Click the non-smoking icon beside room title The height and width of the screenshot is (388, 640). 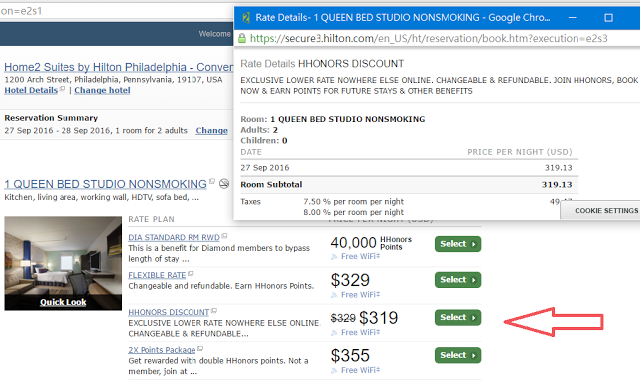coord(224,184)
